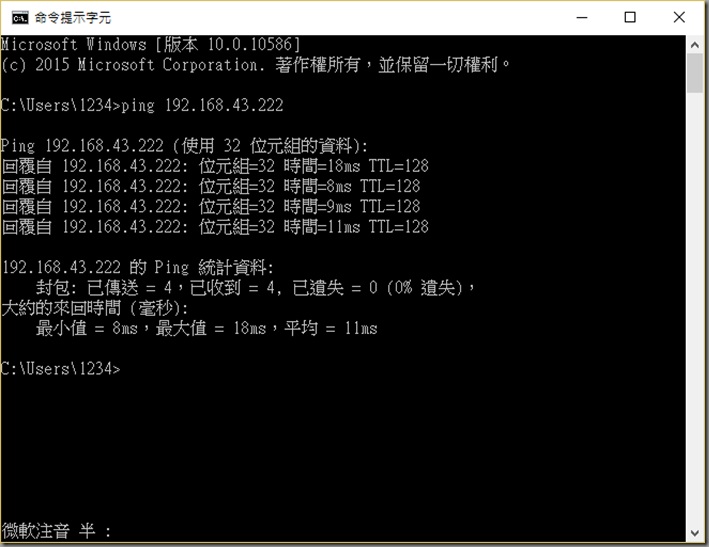Click the line '大約的來回時間 (毫秒):'

coord(95,308)
